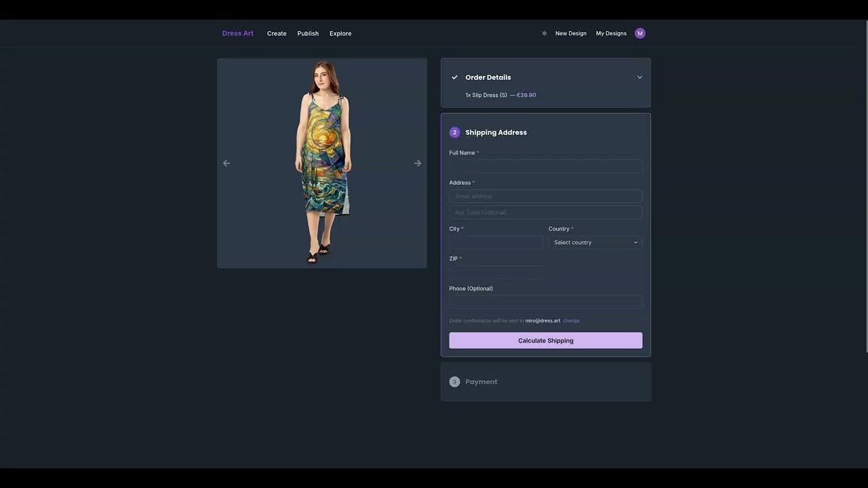This screenshot has width=868, height=488.
Task: Click into the Full Name input field
Action: pos(545,166)
